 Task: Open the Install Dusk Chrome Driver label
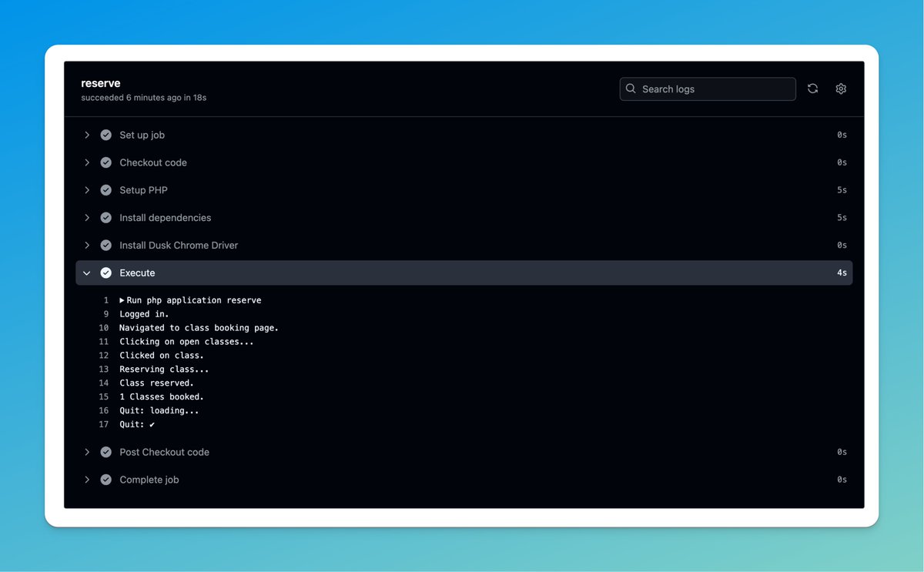click(179, 246)
